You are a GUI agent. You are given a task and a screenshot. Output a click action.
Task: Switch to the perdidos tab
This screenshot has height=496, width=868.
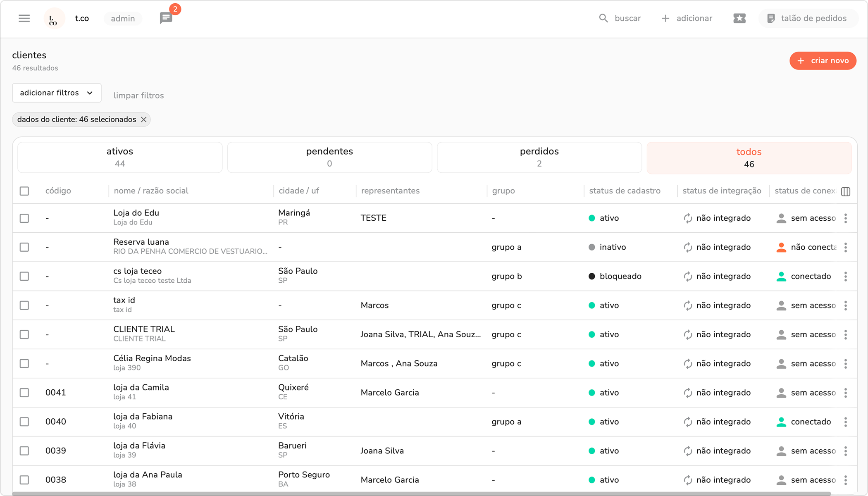click(x=539, y=157)
